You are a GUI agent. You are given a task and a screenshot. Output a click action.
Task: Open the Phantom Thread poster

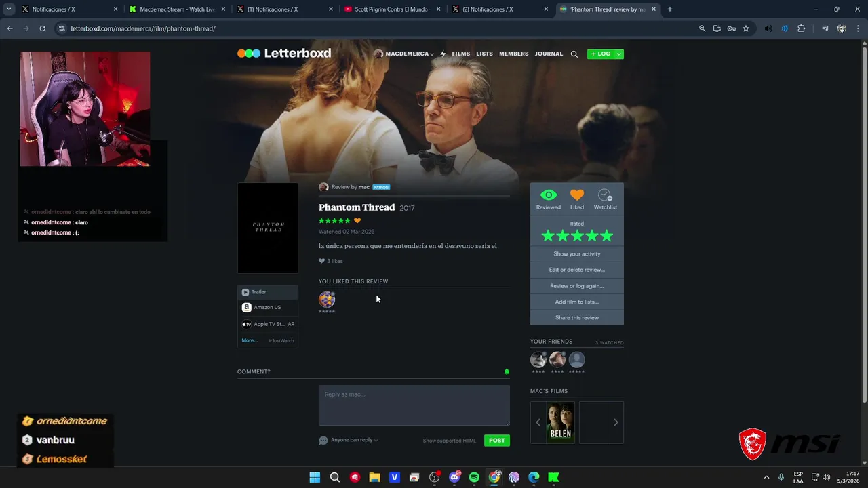point(268,228)
